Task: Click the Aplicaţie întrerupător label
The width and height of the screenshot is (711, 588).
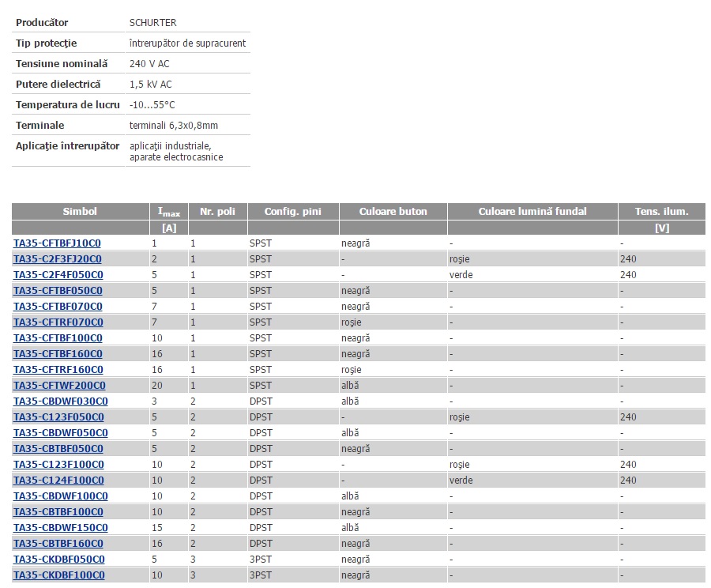Action: coord(68,146)
